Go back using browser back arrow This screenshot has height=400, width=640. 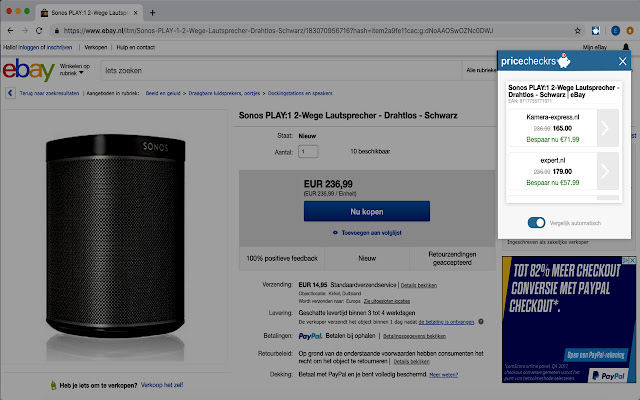11,31
